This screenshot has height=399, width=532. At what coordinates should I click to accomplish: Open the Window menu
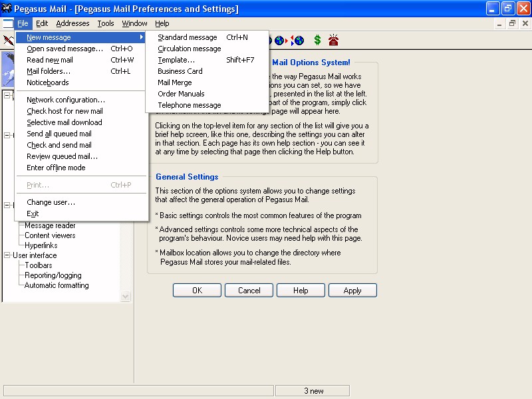pos(134,23)
